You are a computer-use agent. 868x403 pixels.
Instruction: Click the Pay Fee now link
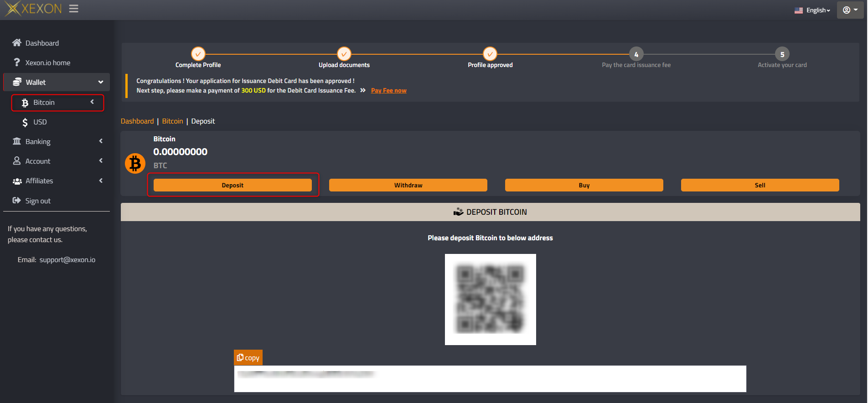(389, 90)
